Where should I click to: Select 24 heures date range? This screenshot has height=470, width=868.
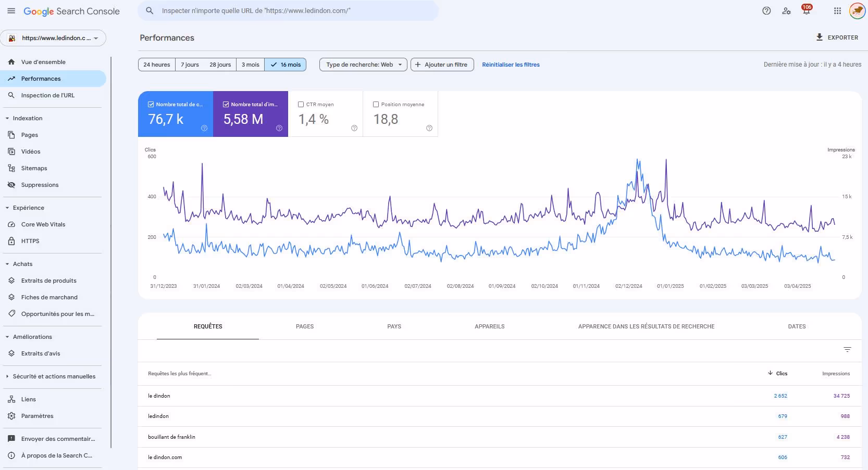(x=157, y=65)
